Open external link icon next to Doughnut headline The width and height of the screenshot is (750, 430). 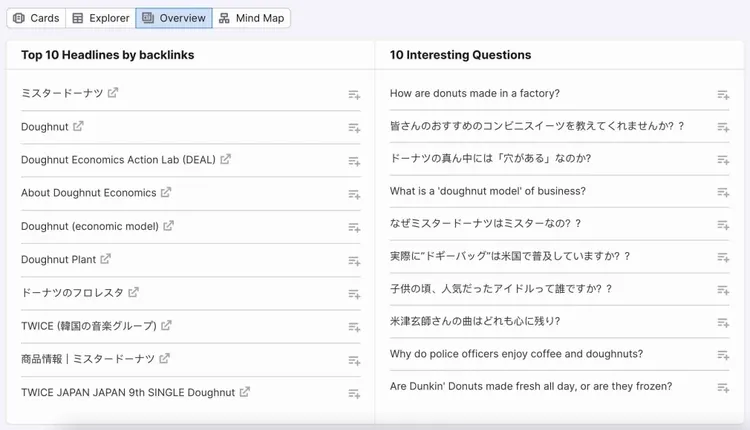(78, 126)
